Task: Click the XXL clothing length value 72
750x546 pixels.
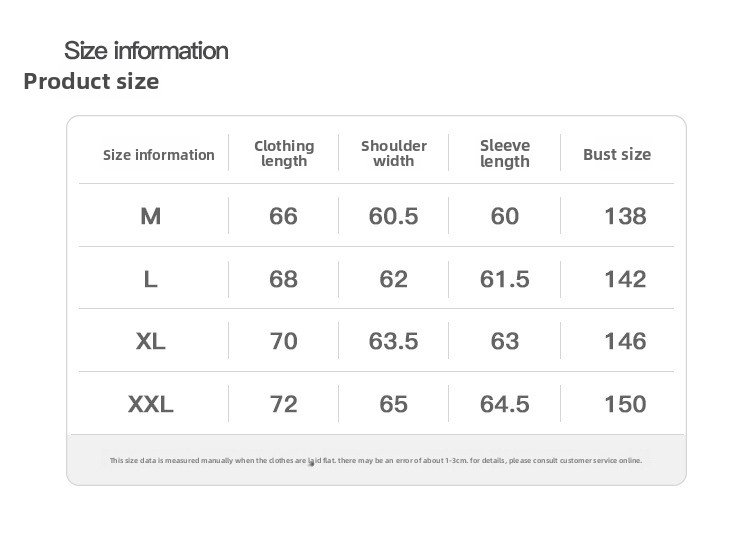Action: point(284,404)
